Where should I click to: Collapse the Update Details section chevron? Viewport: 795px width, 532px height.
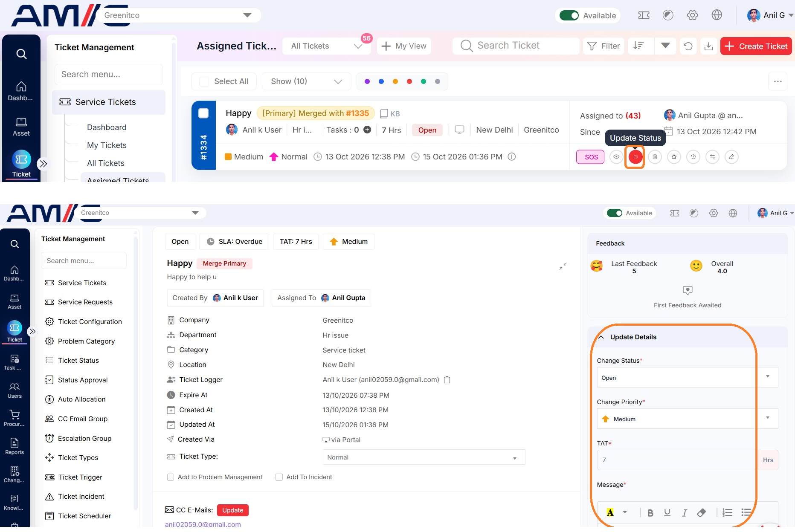click(x=601, y=337)
